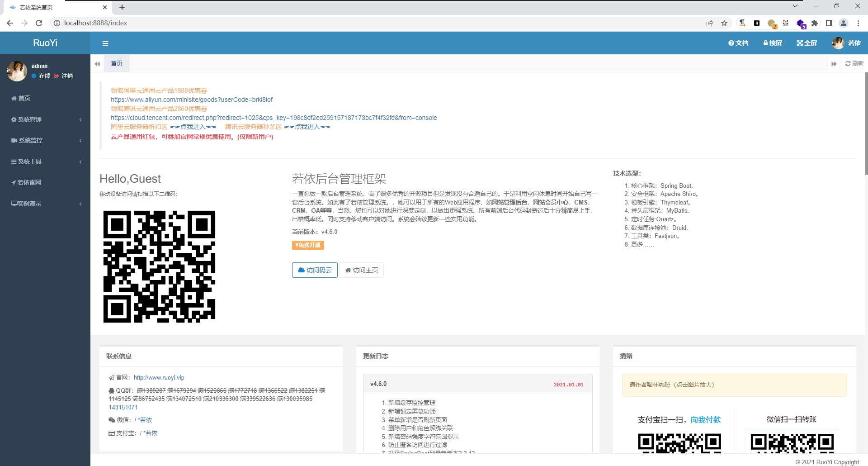868x466 pixels.
Task: Open 若依官网 from the sidebar
Action: [26, 182]
